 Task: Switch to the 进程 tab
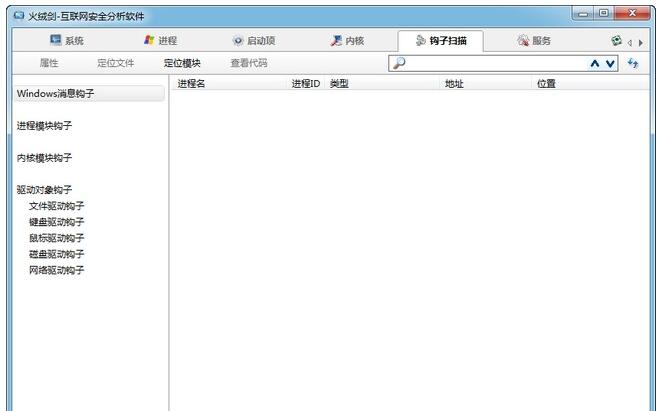point(160,40)
